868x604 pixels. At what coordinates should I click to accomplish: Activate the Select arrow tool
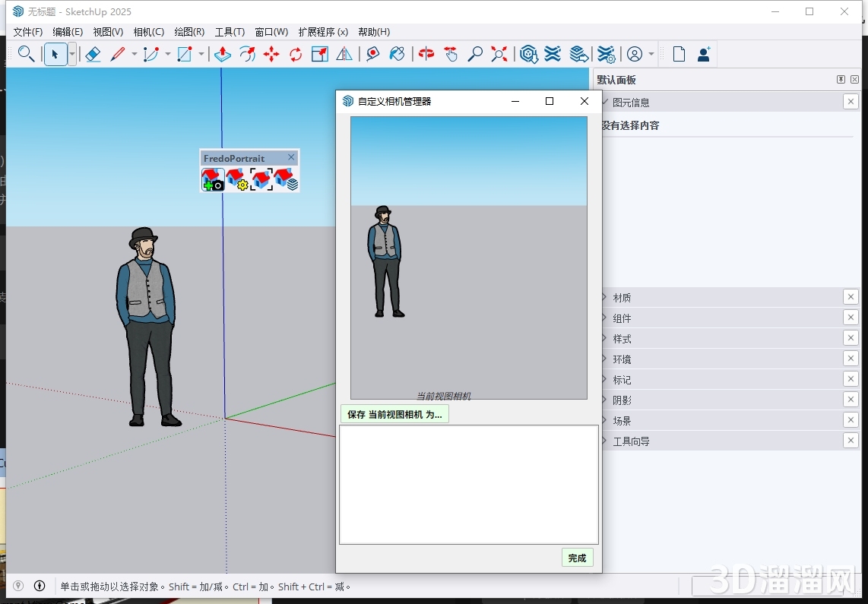(x=55, y=54)
